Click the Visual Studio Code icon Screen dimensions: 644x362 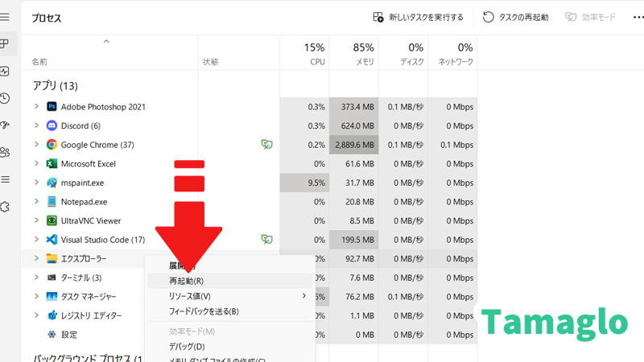pos(52,239)
